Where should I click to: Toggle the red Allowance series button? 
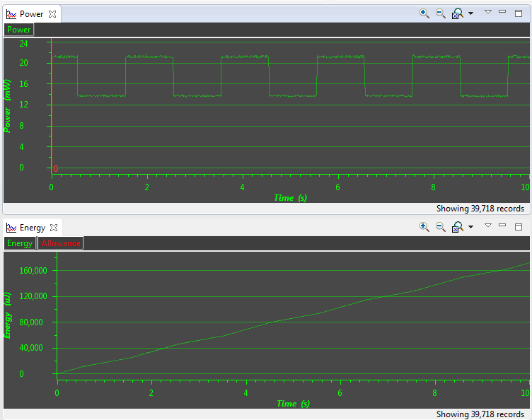[61, 243]
